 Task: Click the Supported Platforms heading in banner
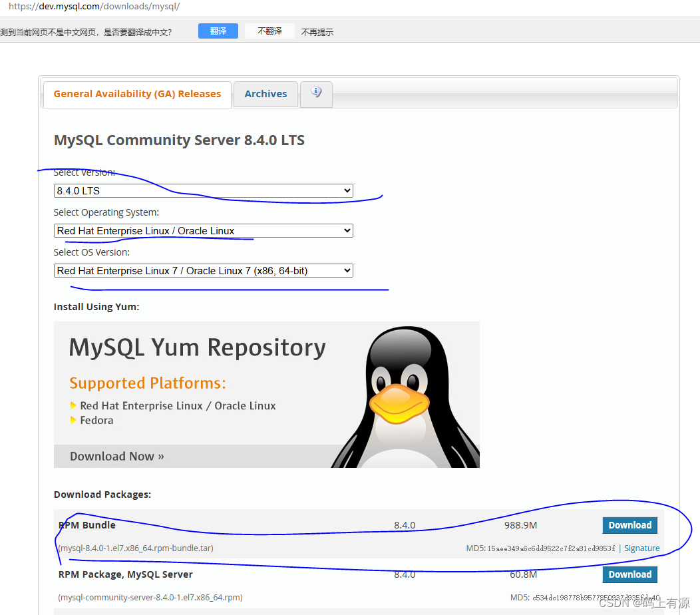coord(148,383)
